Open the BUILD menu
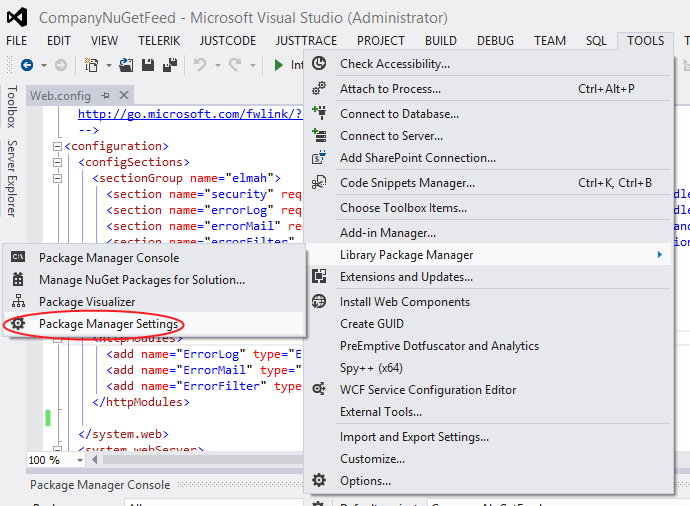 [x=440, y=41]
